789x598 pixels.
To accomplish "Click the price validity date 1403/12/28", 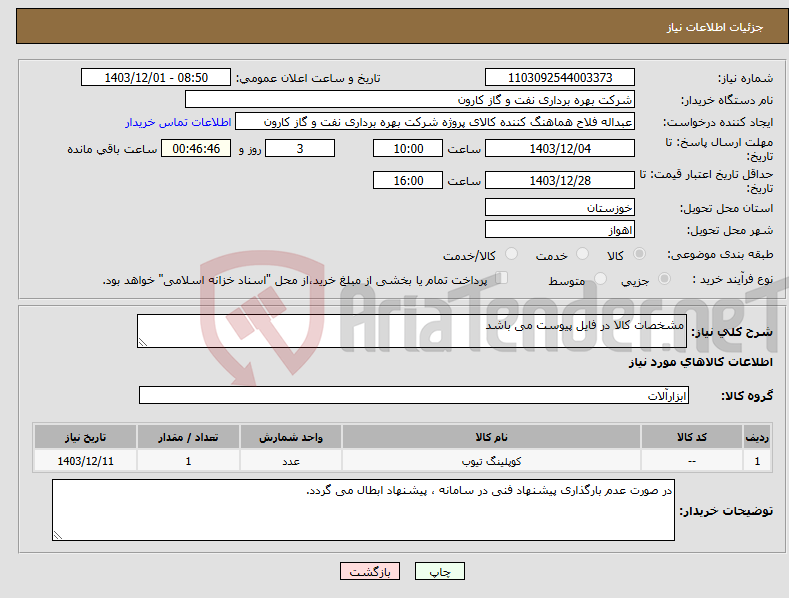I will [560, 180].
